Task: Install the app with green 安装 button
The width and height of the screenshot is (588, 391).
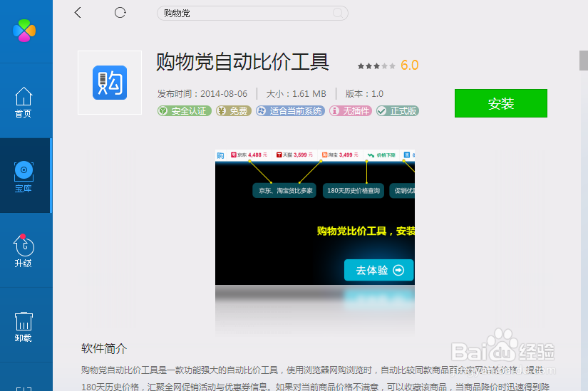Action: [500, 103]
